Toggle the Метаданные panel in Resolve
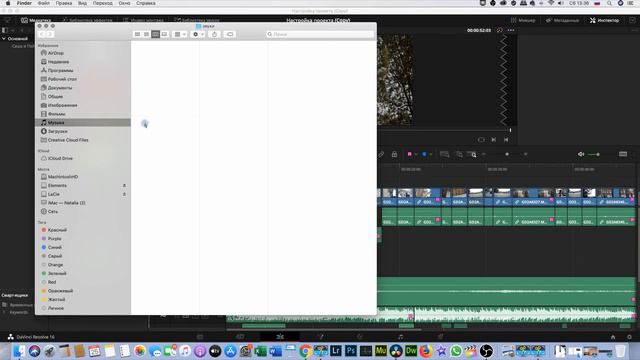 (x=562, y=20)
